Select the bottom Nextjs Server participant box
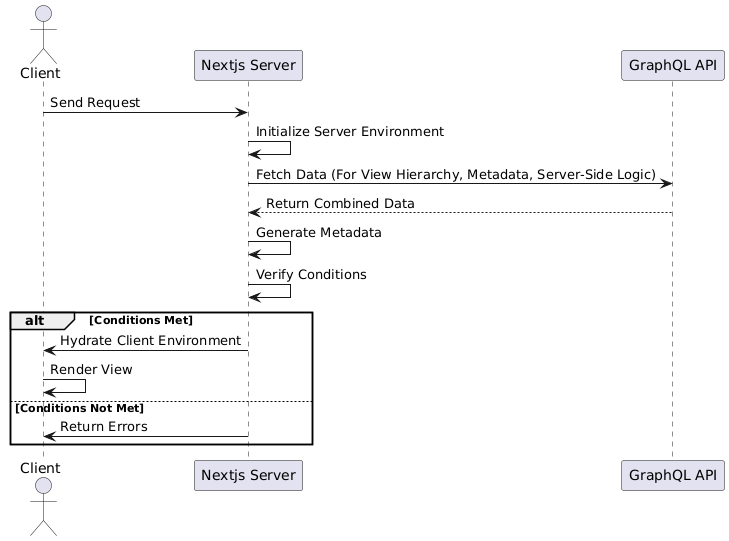Screen dimensions: 729x541 pyautogui.click(x=248, y=476)
